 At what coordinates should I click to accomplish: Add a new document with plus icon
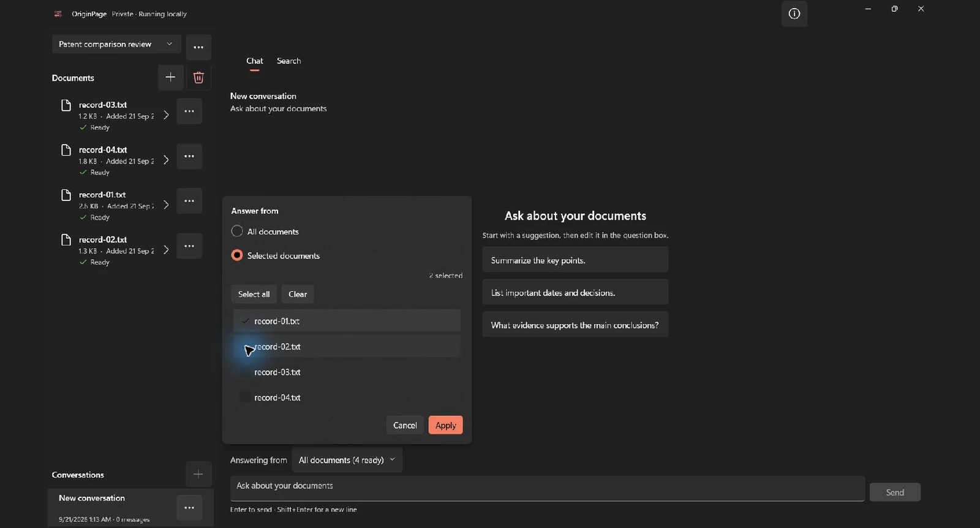[x=170, y=77]
